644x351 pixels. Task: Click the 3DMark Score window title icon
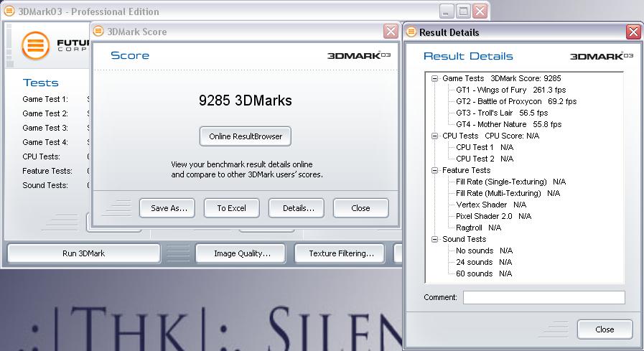pyautogui.click(x=98, y=31)
